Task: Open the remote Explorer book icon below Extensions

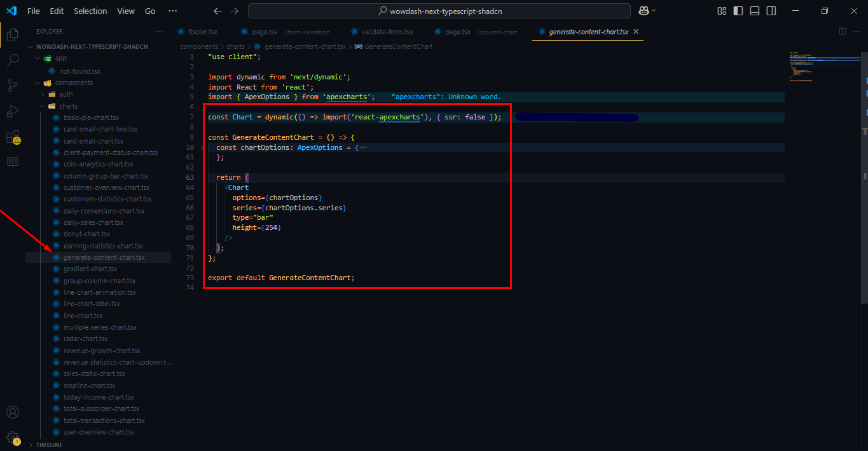Action: [x=12, y=161]
